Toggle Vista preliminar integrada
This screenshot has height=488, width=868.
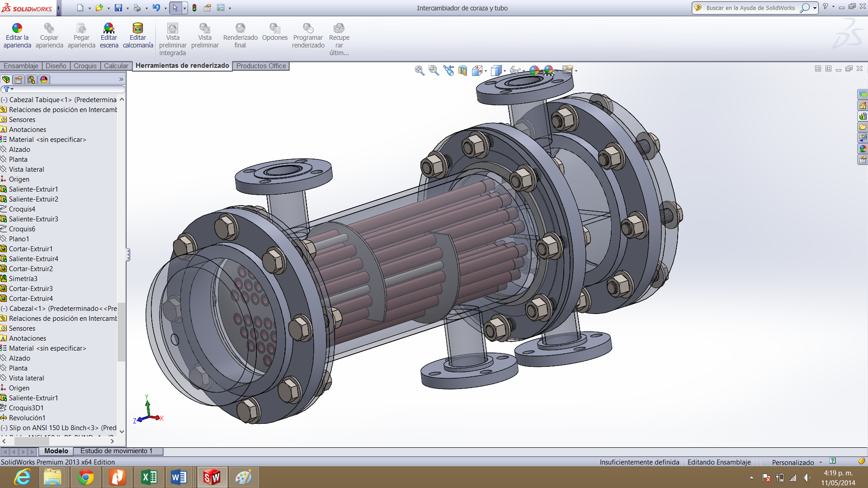pyautogui.click(x=173, y=28)
